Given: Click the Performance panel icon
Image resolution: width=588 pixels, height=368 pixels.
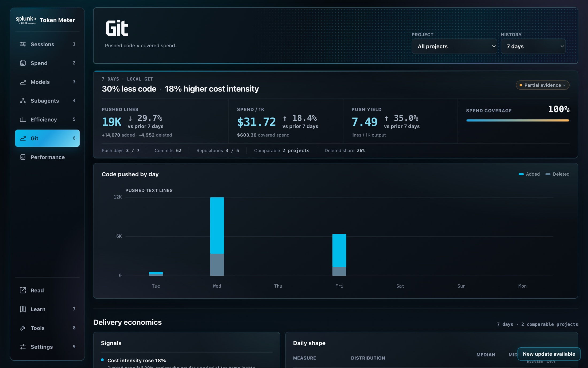Looking at the screenshot, I should click(23, 157).
